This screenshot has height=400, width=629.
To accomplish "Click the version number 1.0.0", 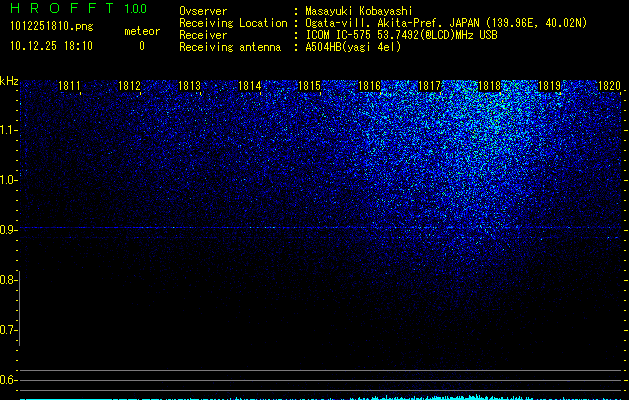I will (x=135, y=9).
